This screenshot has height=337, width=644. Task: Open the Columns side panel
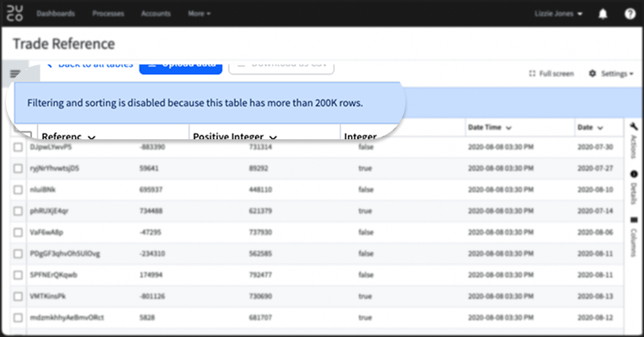[x=634, y=237]
